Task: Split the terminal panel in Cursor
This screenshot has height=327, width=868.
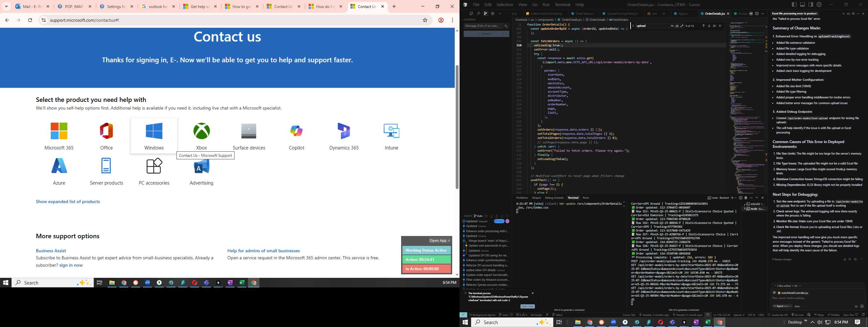Action: (741, 198)
